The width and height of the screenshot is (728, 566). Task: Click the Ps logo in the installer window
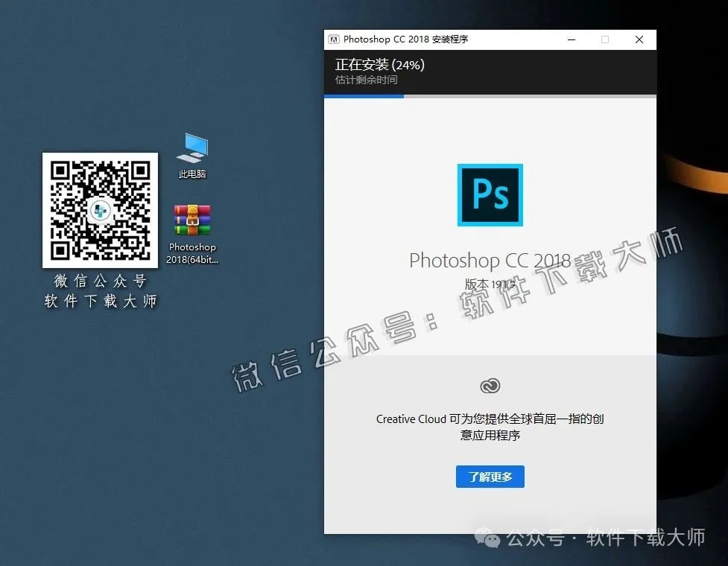coord(490,194)
